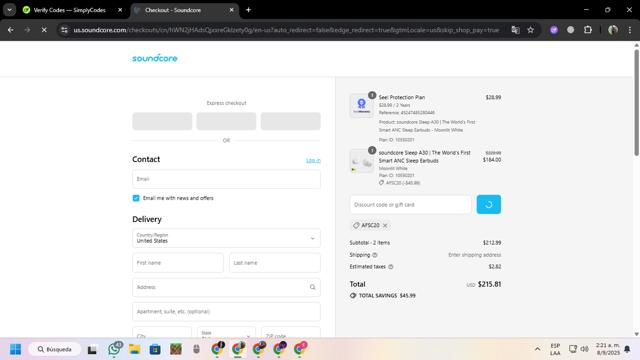Open WhatsApp from the taskbar
The width and height of the screenshot is (640, 360).
tap(115, 349)
